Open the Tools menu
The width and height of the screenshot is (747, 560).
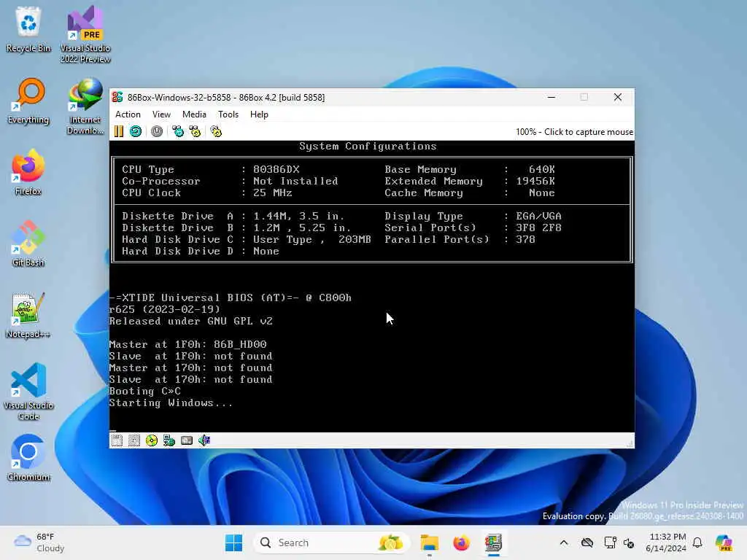[228, 114]
